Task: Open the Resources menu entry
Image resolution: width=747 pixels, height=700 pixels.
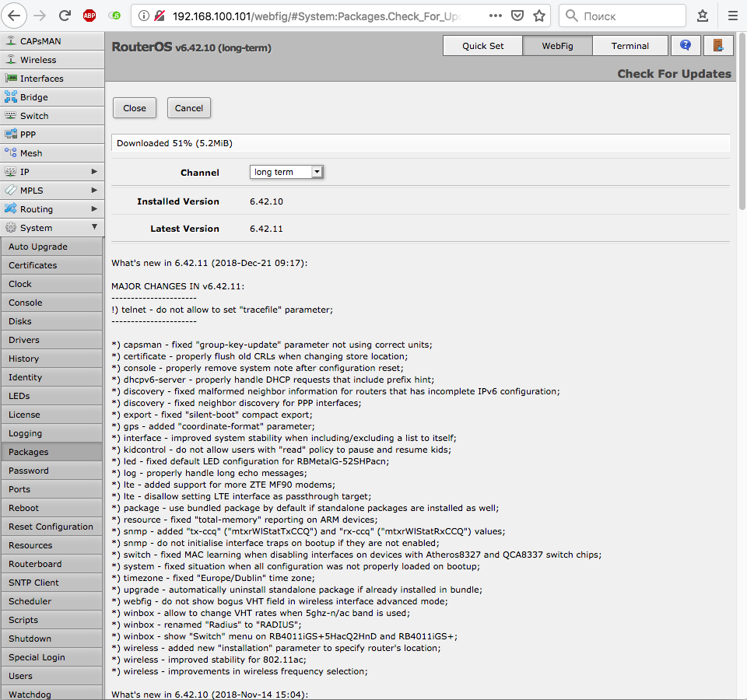Action: (51, 545)
